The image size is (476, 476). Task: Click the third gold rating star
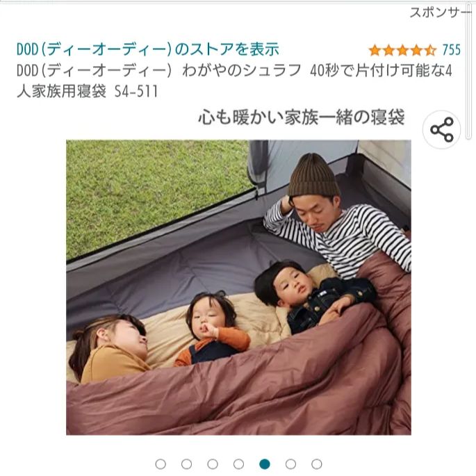(402, 51)
